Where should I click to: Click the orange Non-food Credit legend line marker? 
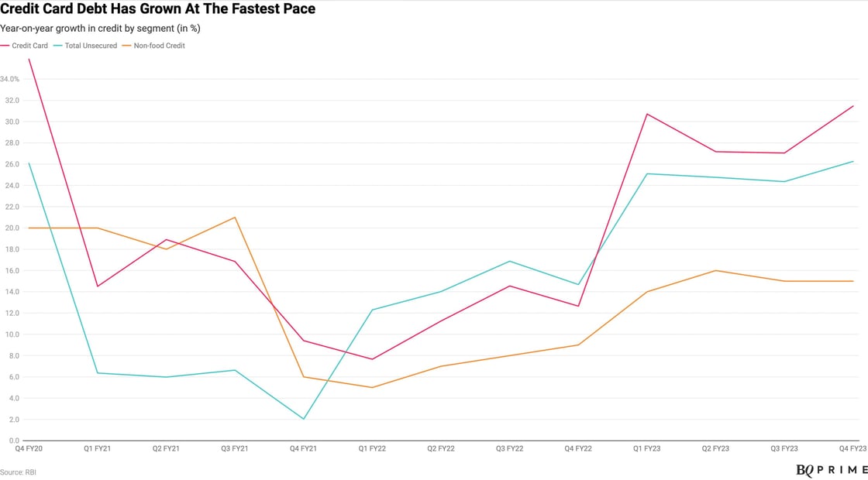[x=129, y=46]
